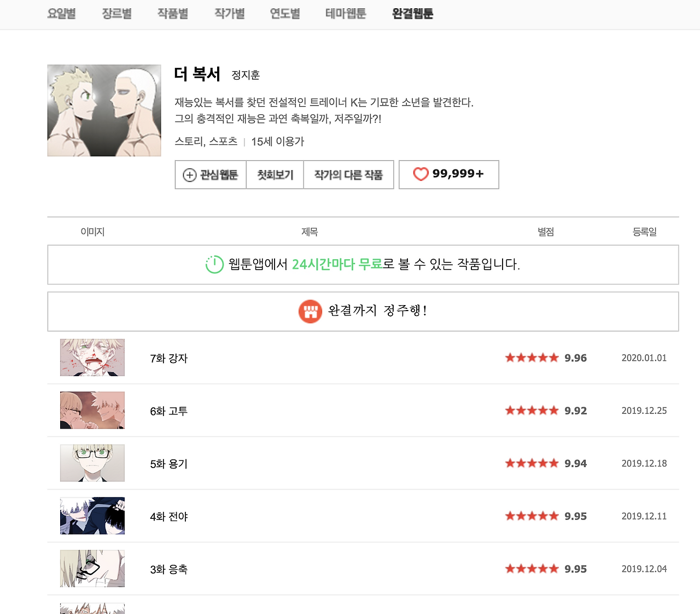Screen dimensions: 700x614
Task: Add to 관심웹툰 with plus button
Action: (211, 175)
